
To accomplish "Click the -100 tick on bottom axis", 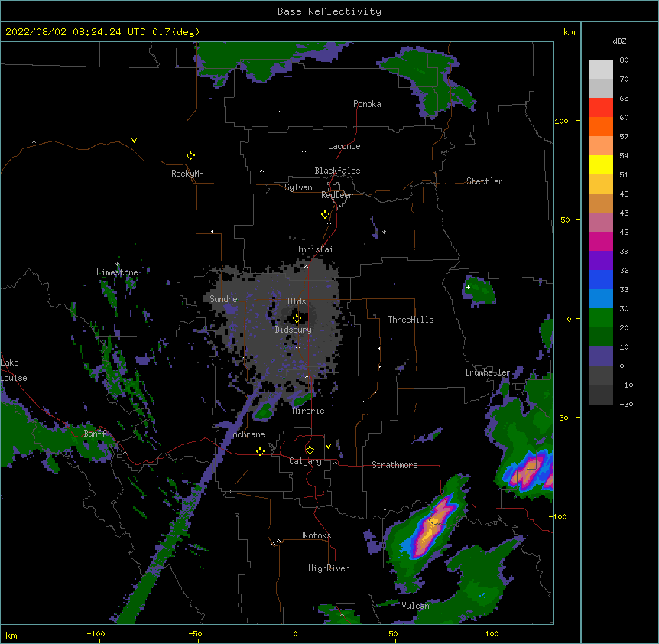I will coord(96,634).
